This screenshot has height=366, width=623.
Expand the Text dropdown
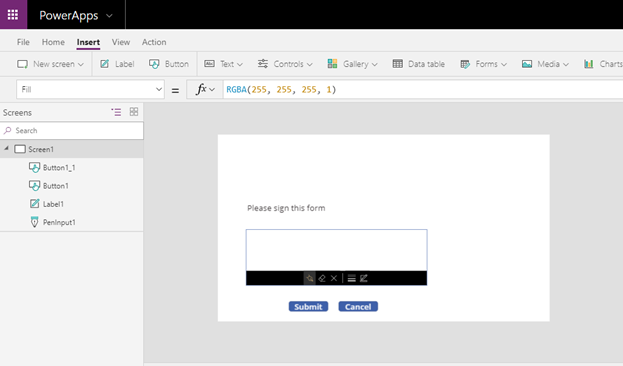[x=240, y=64]
